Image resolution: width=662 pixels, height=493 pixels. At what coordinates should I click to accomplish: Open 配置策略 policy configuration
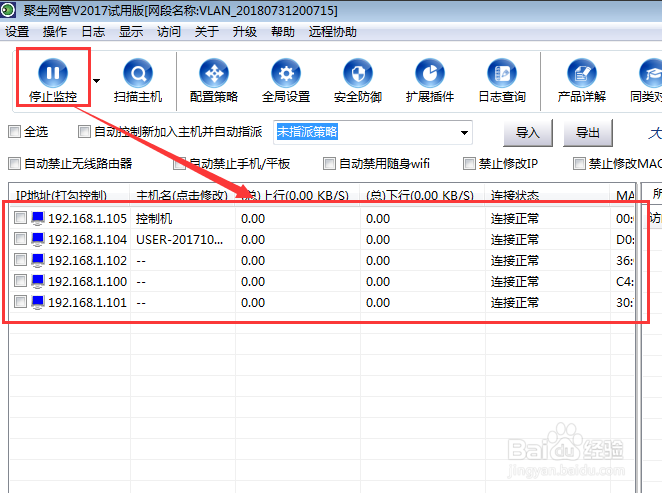point(214,81)
